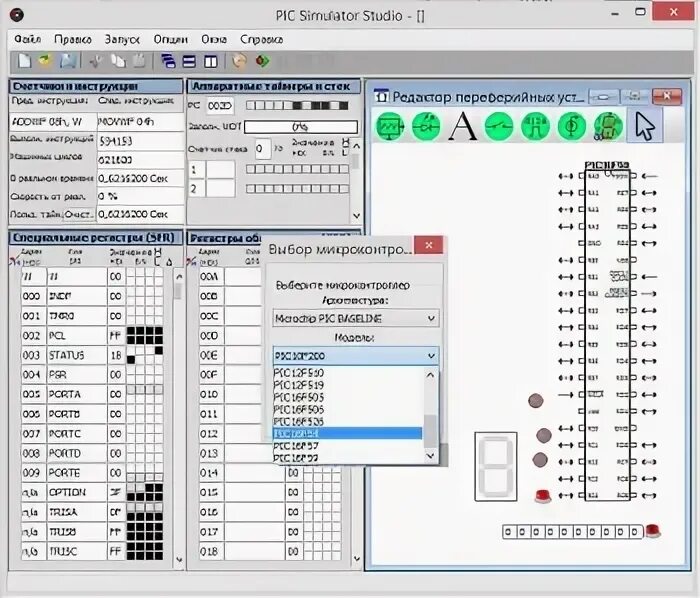700x598 pixels.
Task: Select the text label 'A' tool
Action: click(x=462, y=126)
